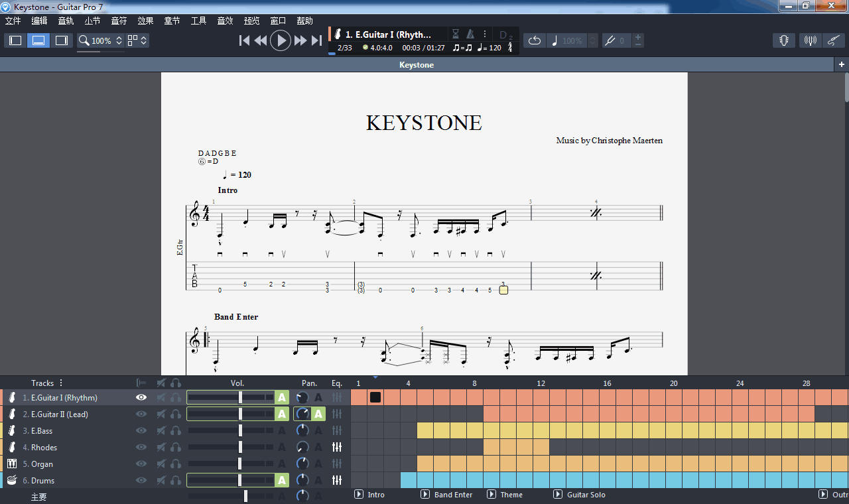Open the page layout view dropdown
Viewport: 849px width, 504px height.
coord(137,40)
